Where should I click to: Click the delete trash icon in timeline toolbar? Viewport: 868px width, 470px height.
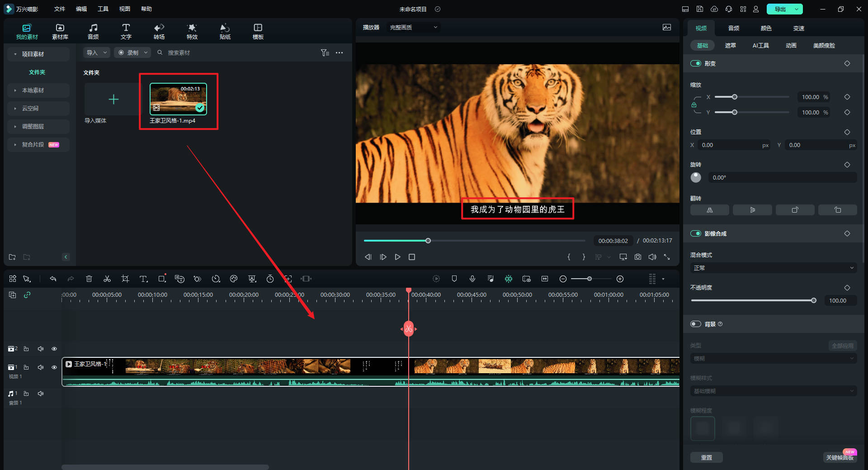click(x=89, y=279)
